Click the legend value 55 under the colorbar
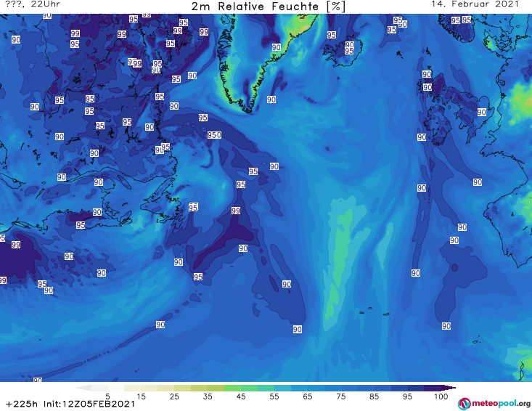 click(274, 396)
